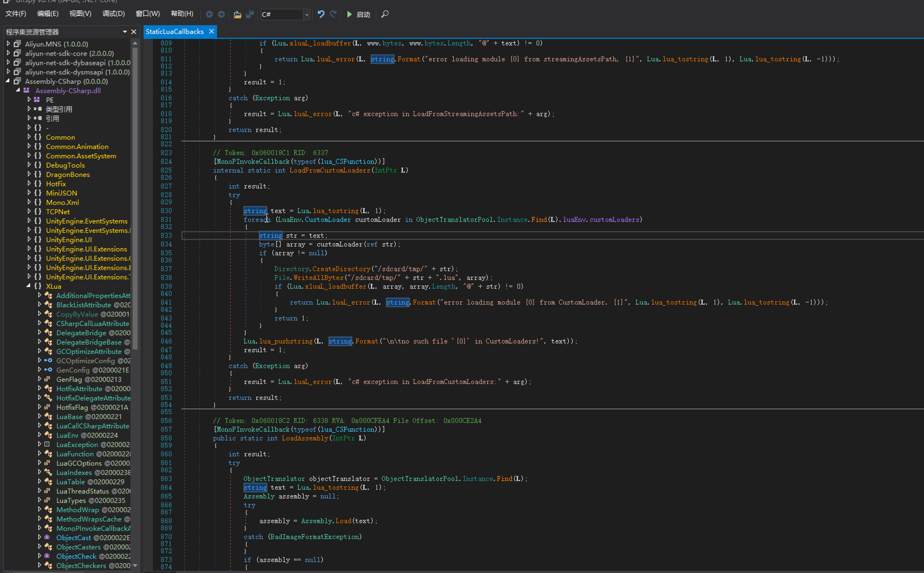Click the assembly explorer scrollbar down arrow

pyautogui.click(x=135, y=565)
